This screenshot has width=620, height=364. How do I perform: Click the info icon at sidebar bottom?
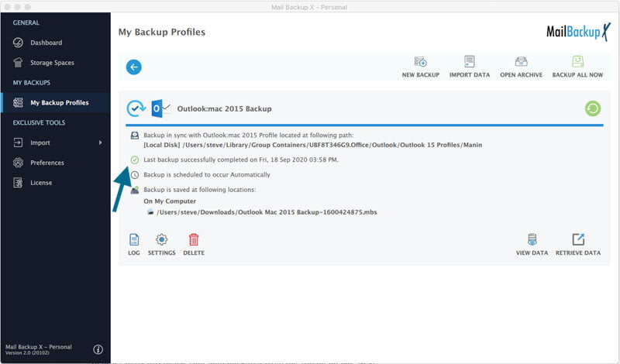pos(98,349)
